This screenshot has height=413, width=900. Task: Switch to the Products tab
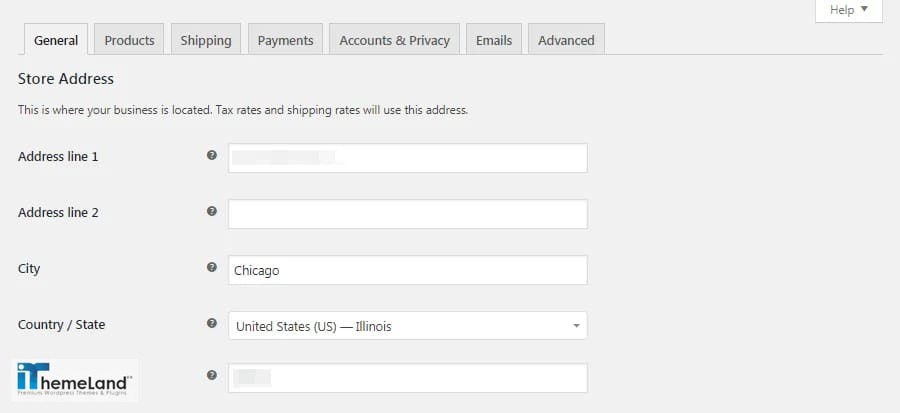[x=129, y=40]
